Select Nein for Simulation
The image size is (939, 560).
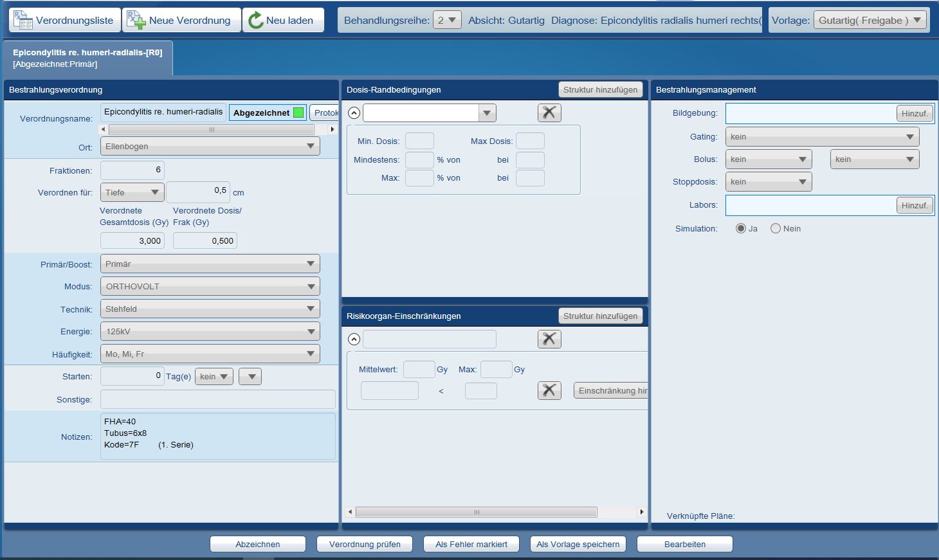click(776, 228)
